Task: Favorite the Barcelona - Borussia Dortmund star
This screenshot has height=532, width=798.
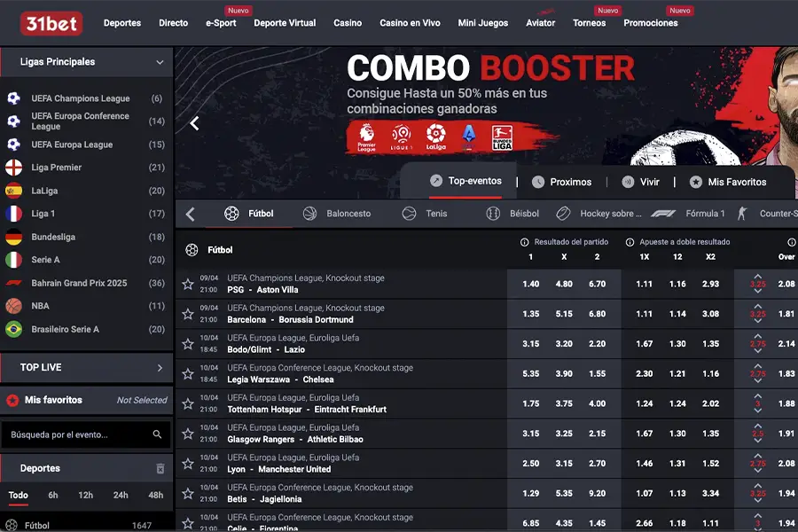Action: 188,314
